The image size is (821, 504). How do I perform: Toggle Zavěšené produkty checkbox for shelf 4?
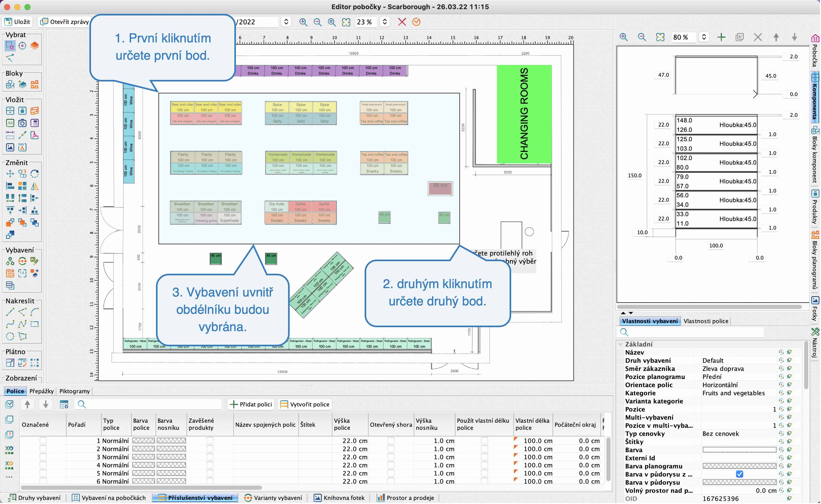click(x=210, y=466)
